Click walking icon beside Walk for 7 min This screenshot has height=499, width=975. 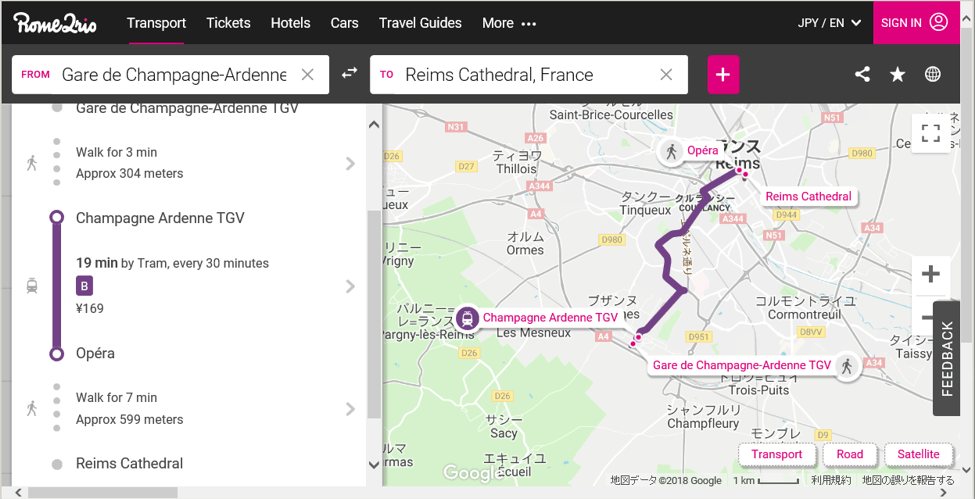point(32,409)
